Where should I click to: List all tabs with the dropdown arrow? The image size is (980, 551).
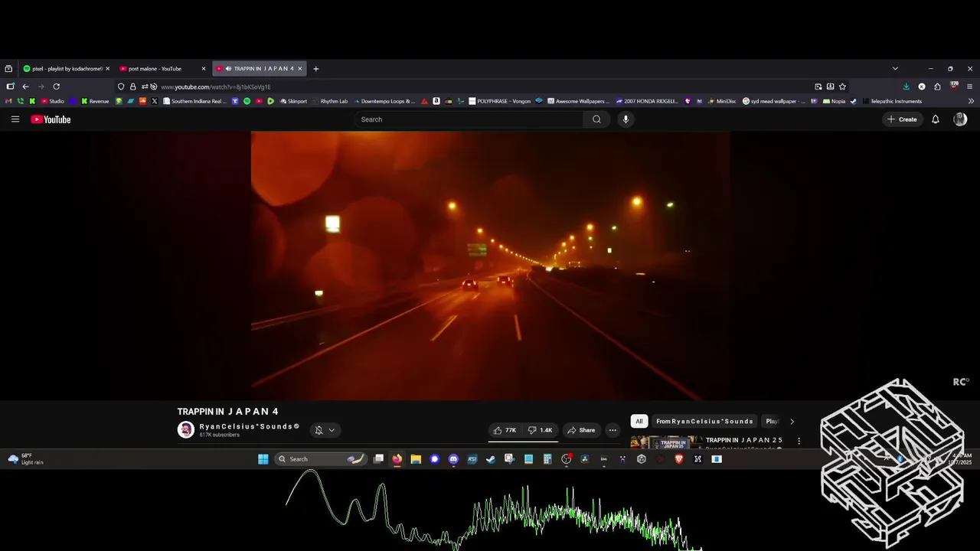click(x=895, y=69)
